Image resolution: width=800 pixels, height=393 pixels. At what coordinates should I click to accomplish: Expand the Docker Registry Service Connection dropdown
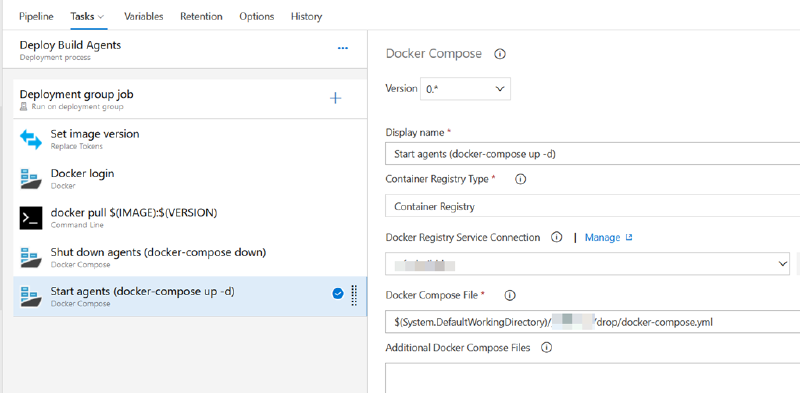click(782, 264)
